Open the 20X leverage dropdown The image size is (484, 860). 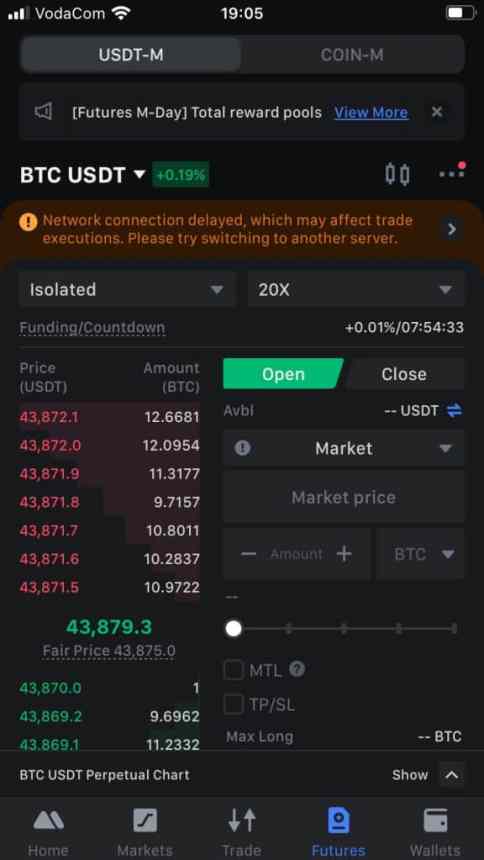356,289
